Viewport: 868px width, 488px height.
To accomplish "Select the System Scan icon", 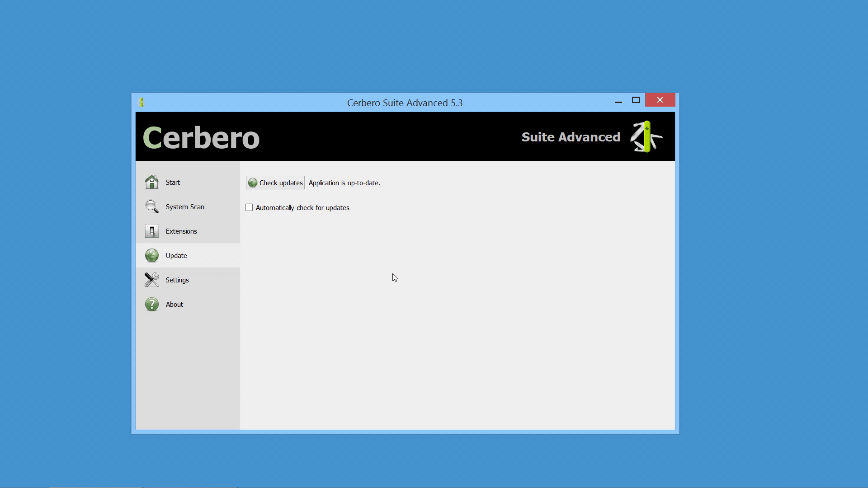I will tap(151, 207).
